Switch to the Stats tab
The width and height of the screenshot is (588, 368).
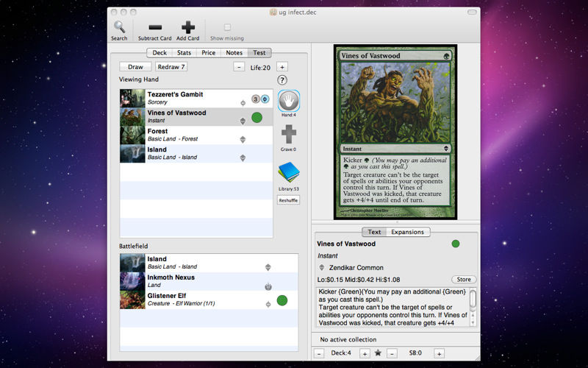pyautogui.click(x=184, y=52)
